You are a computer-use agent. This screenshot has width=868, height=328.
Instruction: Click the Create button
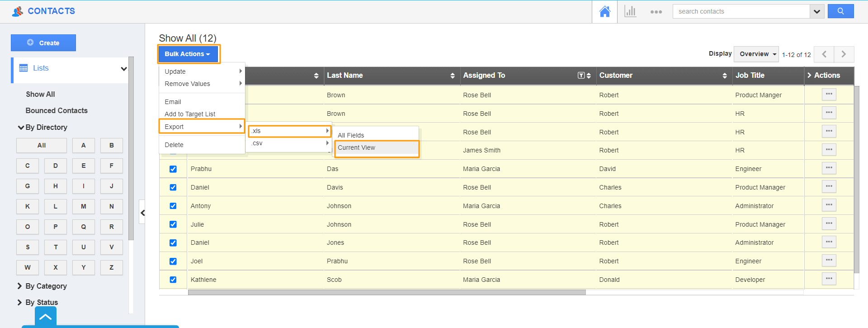43,43
